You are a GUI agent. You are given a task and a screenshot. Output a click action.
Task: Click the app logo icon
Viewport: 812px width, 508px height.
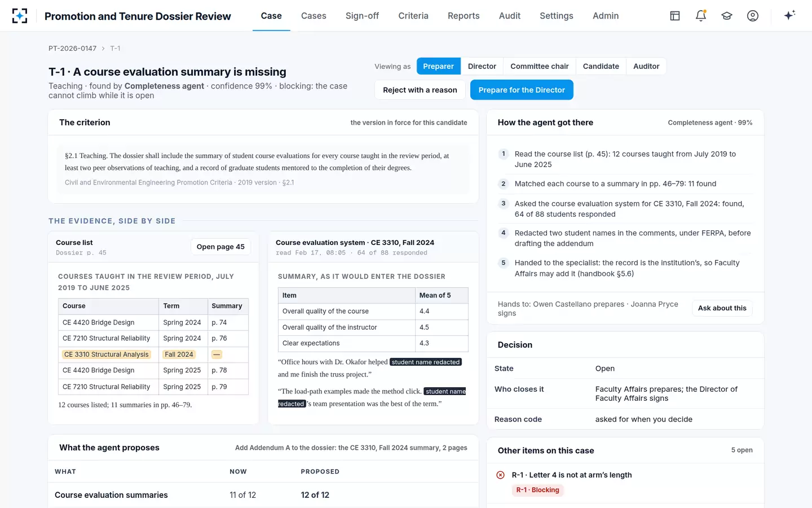pos(20,16)
